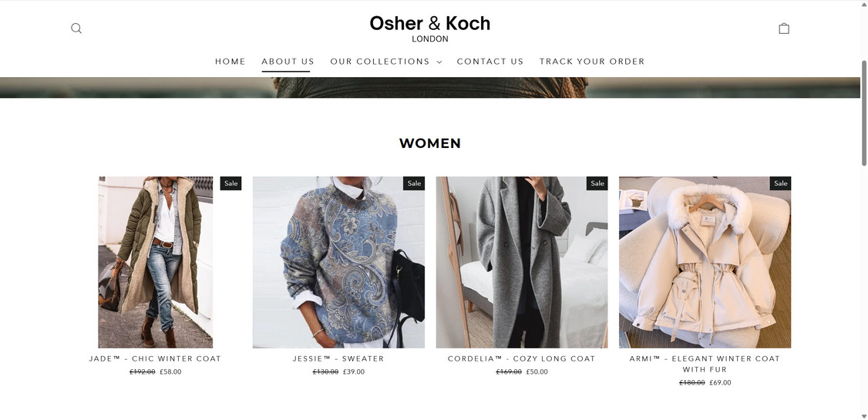Click the Sale badge on Cordelia coat
The image size is (868, 420).
point(597,183)
